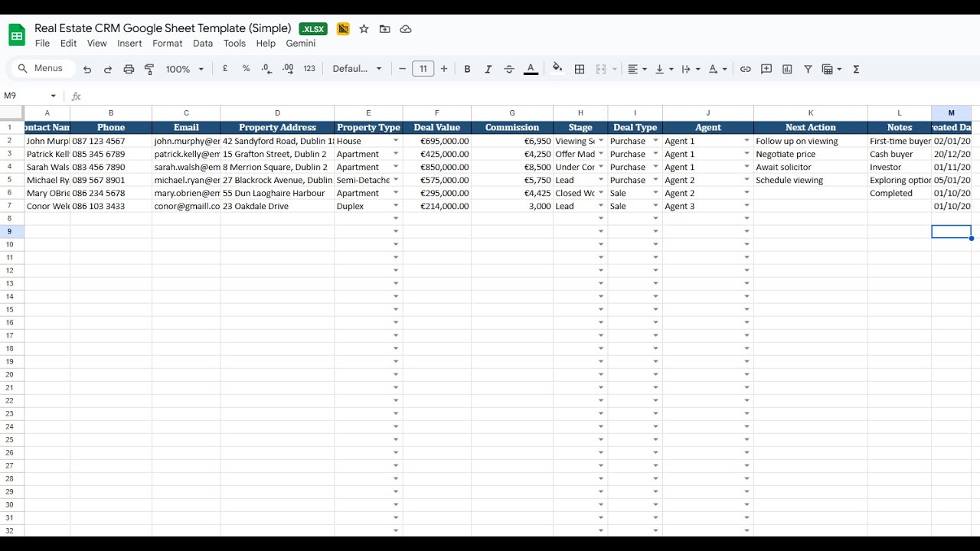Select column G header
This screenshot has width=980, height=551.
coord(512,113)
